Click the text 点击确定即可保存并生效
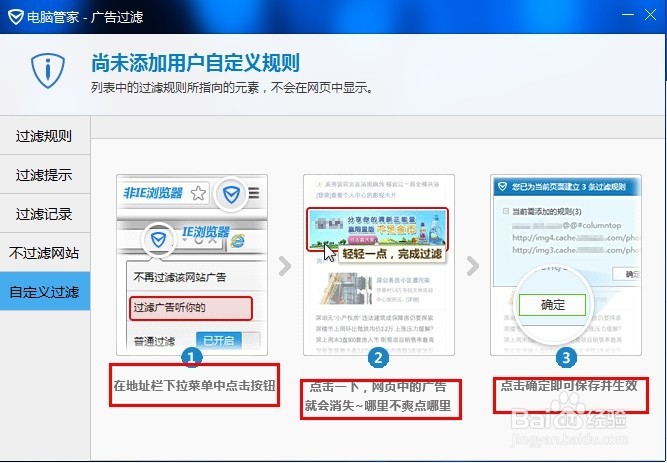 tap(569, 386)
